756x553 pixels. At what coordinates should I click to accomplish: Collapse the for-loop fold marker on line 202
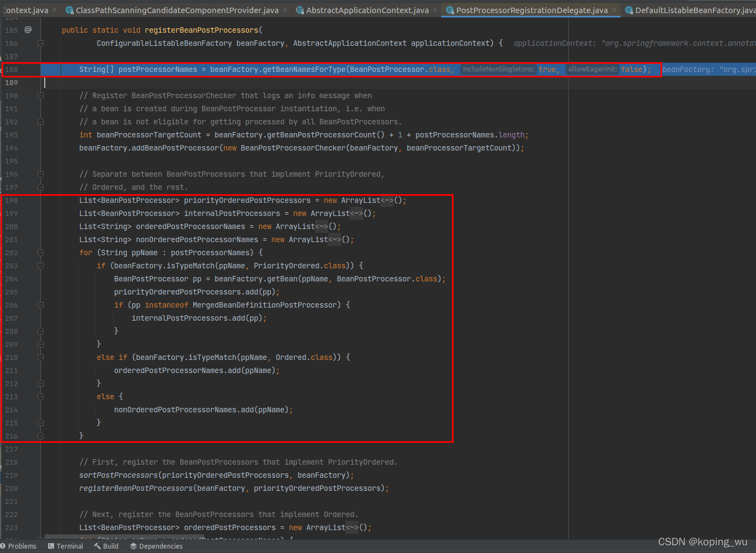click(x=40, y=253)
